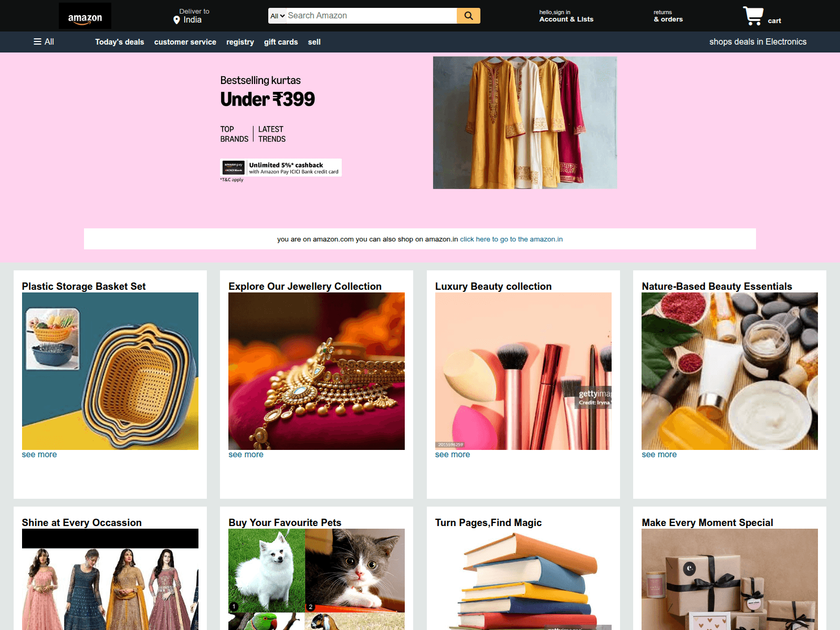Click the Make Every Moment Special heading

coord(707,522)
